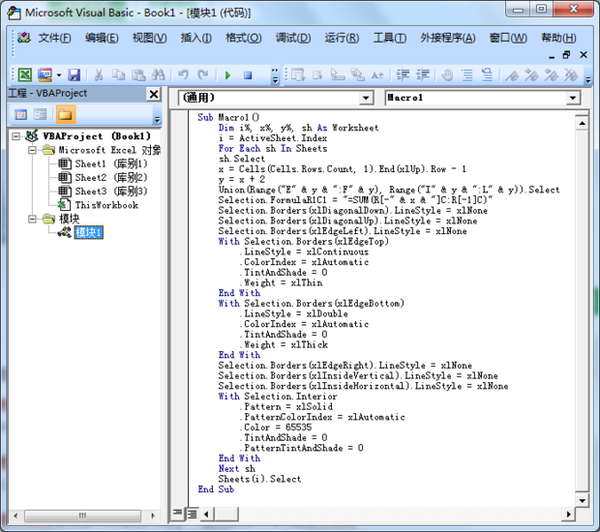Open the 运行(R) menu

(342, 38)
